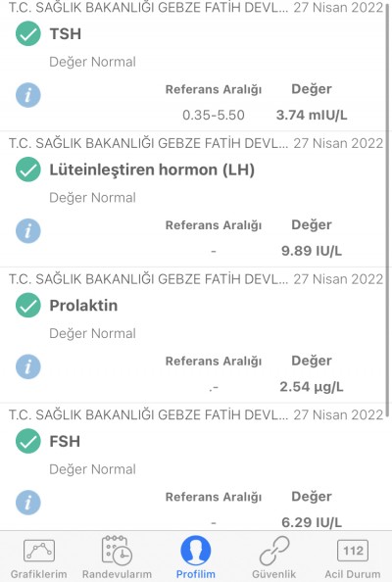Click the vertical scrollbar at right edge

tap(388, 210)
